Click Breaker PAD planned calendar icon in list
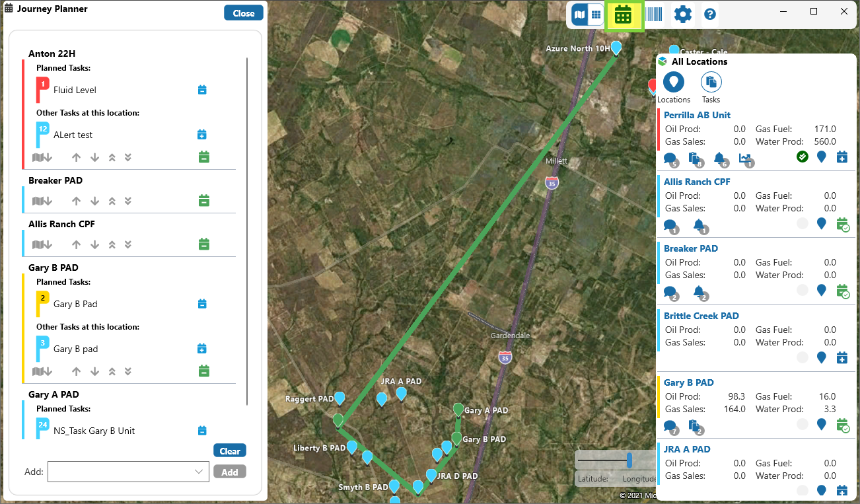 pos(843,291)
